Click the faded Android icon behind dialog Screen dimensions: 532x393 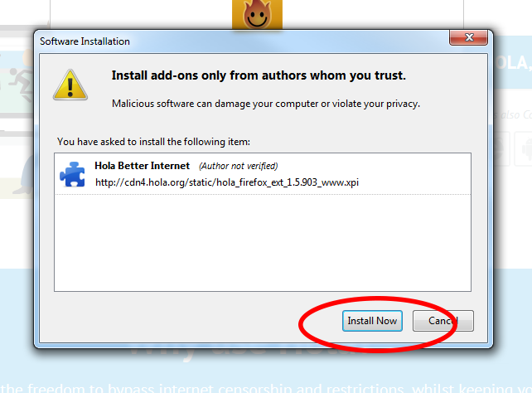(525, 148)
